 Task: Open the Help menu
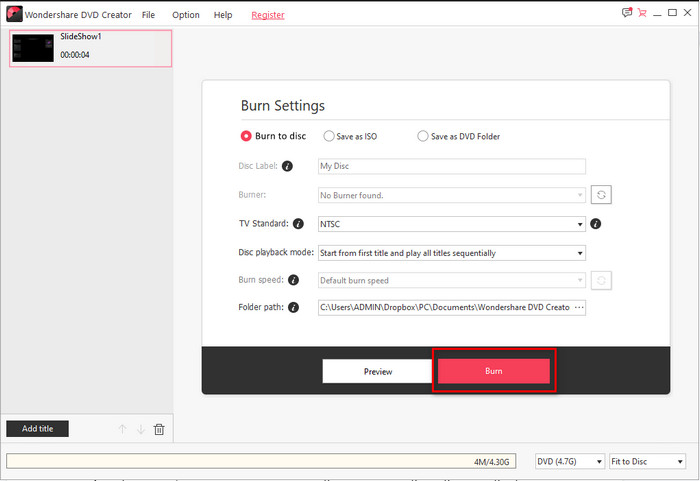click(x=223, y=15)
